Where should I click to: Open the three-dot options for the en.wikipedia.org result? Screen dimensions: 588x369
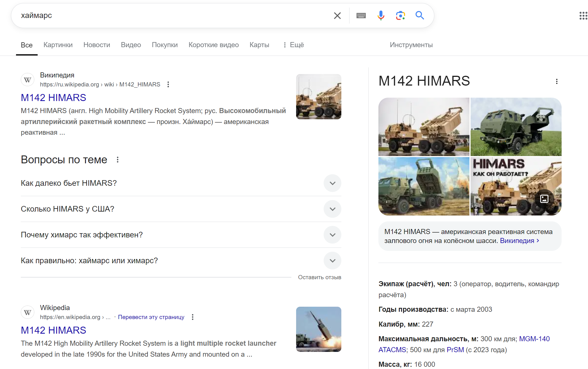coord(192,317)
